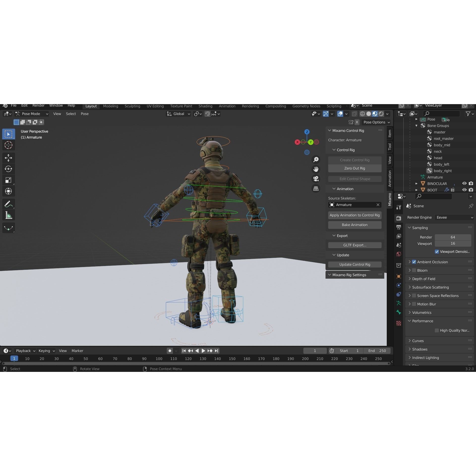Viewport: 476px width, 476px height.
Task: Click the Zero Out Rig button
Action: [355, 168]
